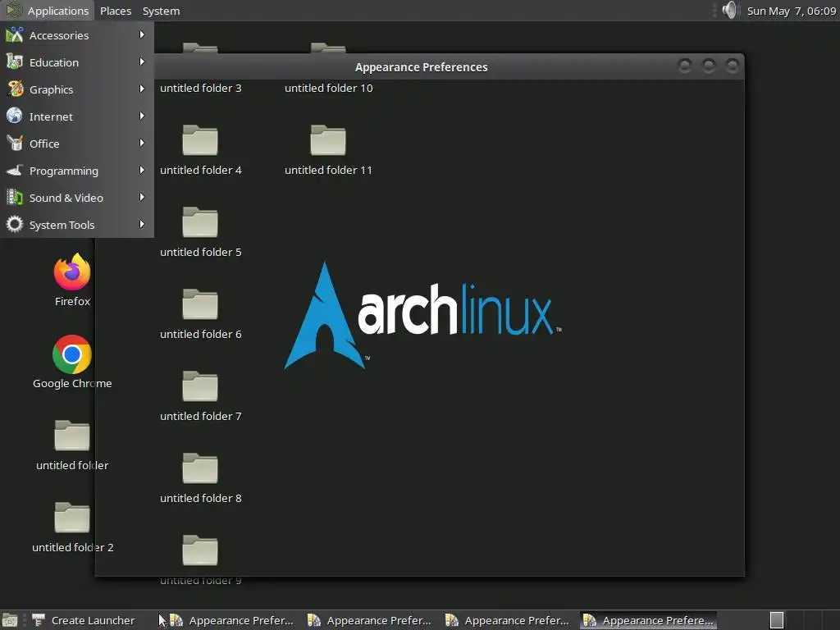840x630 pixels.
Task: Select the Firefox desktop icon
Action: click(72, 272)
